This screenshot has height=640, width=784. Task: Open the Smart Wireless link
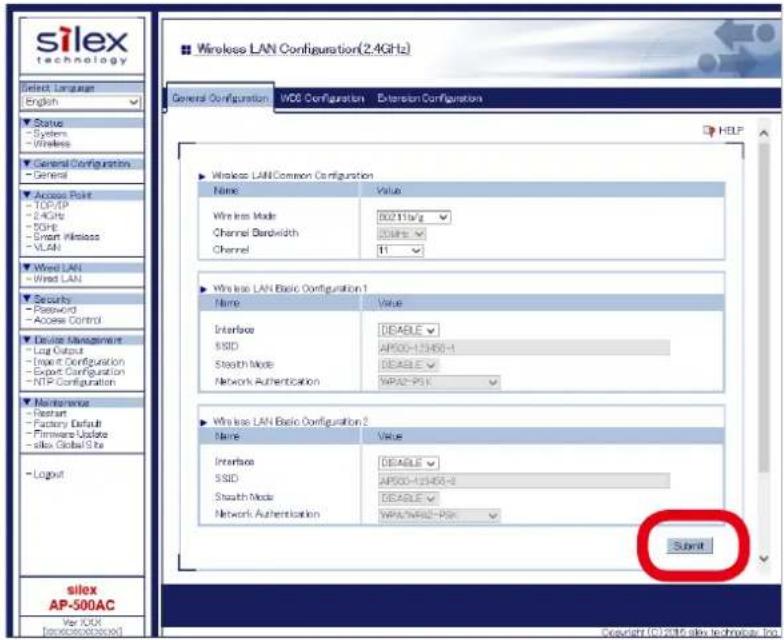66,236
